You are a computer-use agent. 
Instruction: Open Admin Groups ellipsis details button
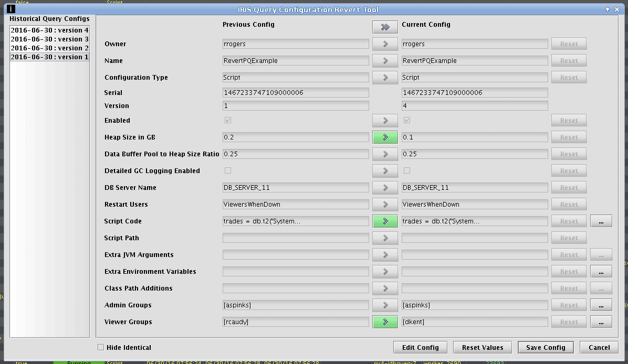601,305
